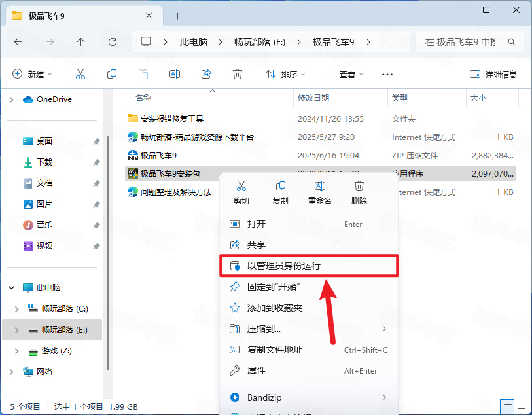Viewport: 532px width, 415px height.
Task: Click 重命名 in the context menu
Action: (319, 192)
